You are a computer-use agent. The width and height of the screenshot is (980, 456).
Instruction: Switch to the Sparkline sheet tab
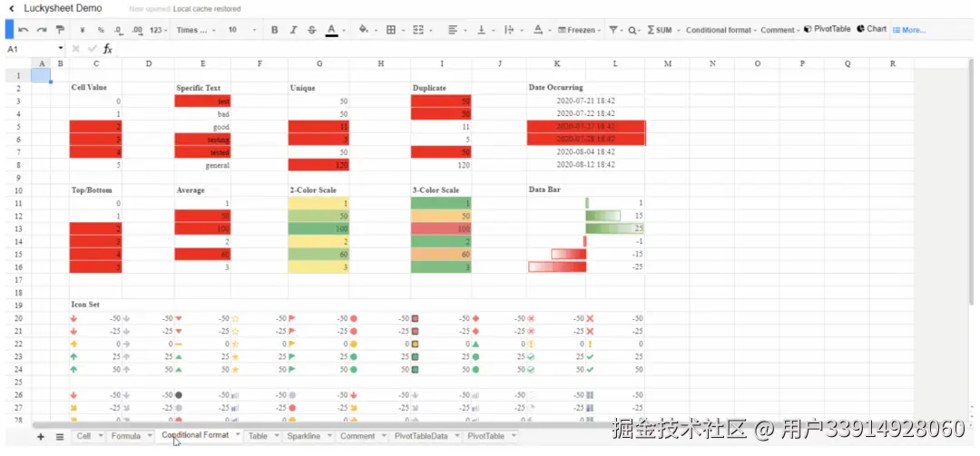[303, 436]
